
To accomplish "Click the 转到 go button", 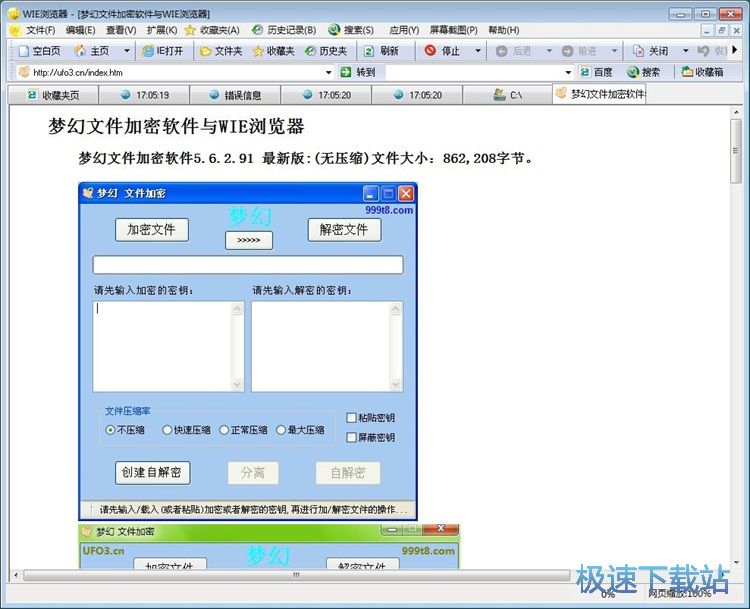I will pos(357,72).
